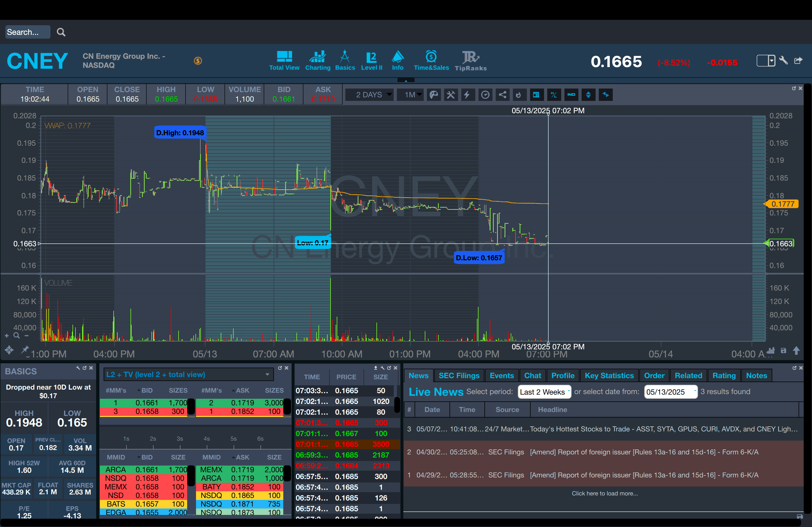Switch to the SEC Filings tab
The width and height of the screenshot is (812, 527).
coord(459,376)
